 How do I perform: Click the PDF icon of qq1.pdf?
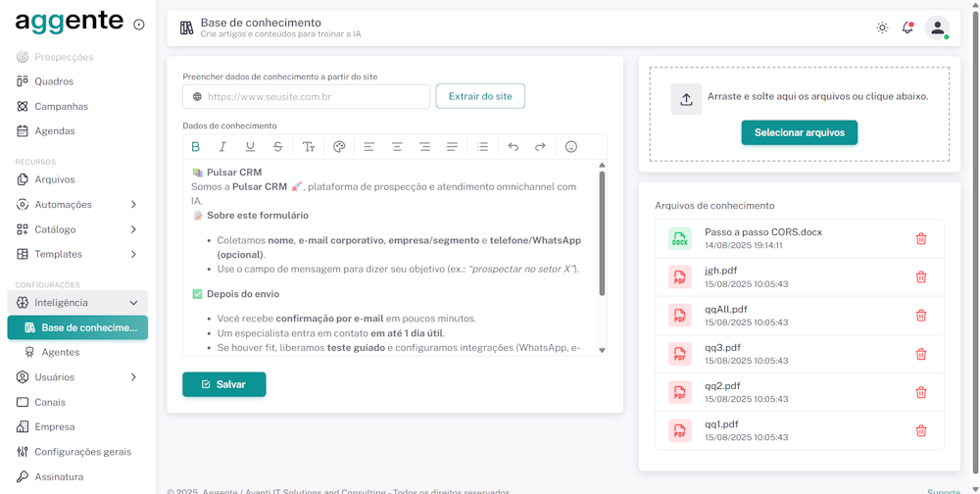click(x=680, y=431)
